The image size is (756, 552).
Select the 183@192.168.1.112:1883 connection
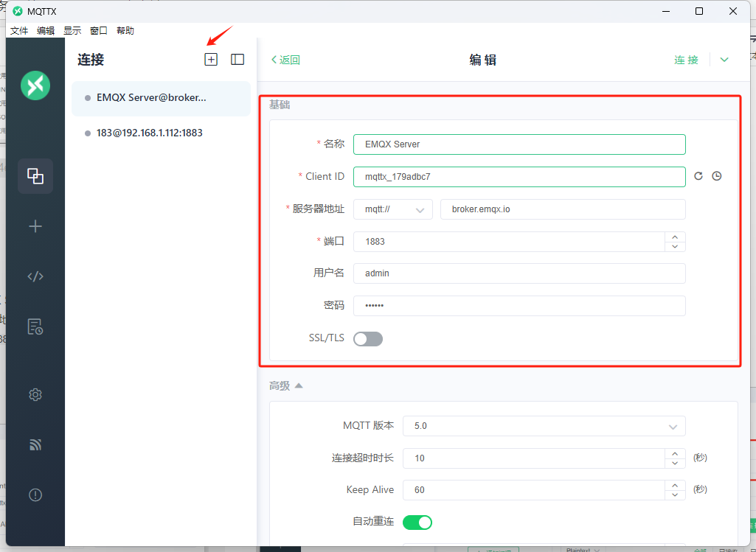click(161, 133)
